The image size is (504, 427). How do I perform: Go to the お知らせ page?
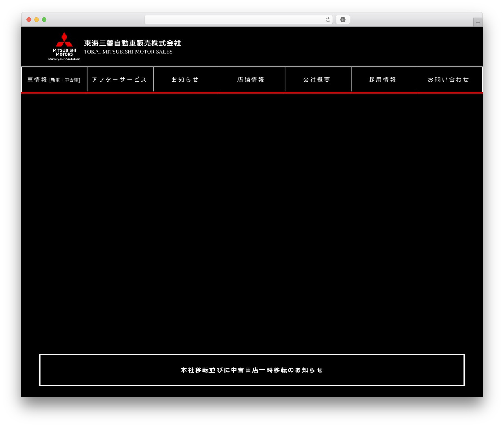click(x=186, y=80)
